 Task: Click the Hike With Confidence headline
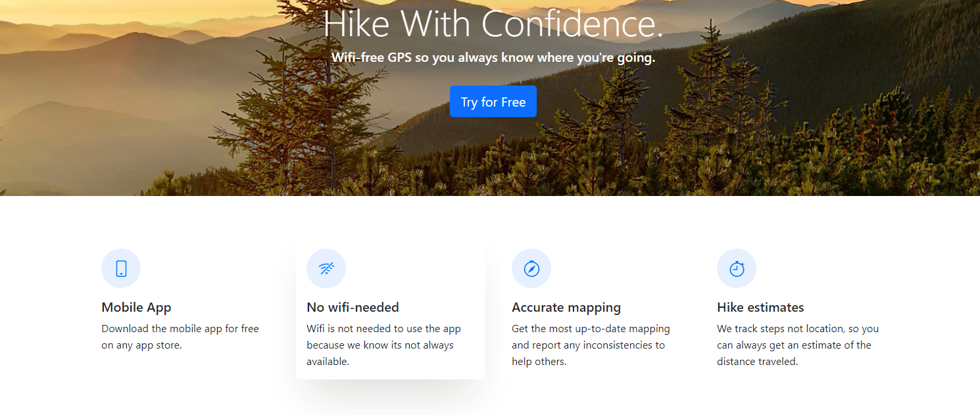pyautogui.click(x=493, y=24)
